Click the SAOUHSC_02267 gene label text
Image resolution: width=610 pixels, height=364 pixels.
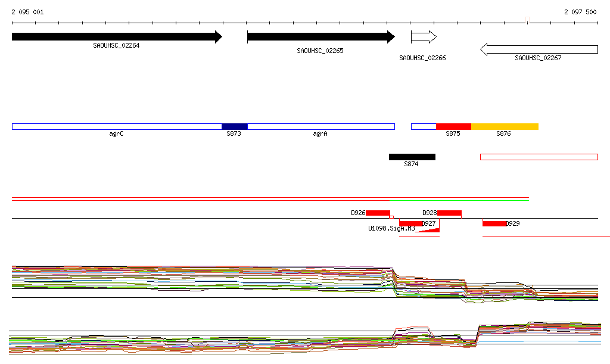[x=538, y=58]
